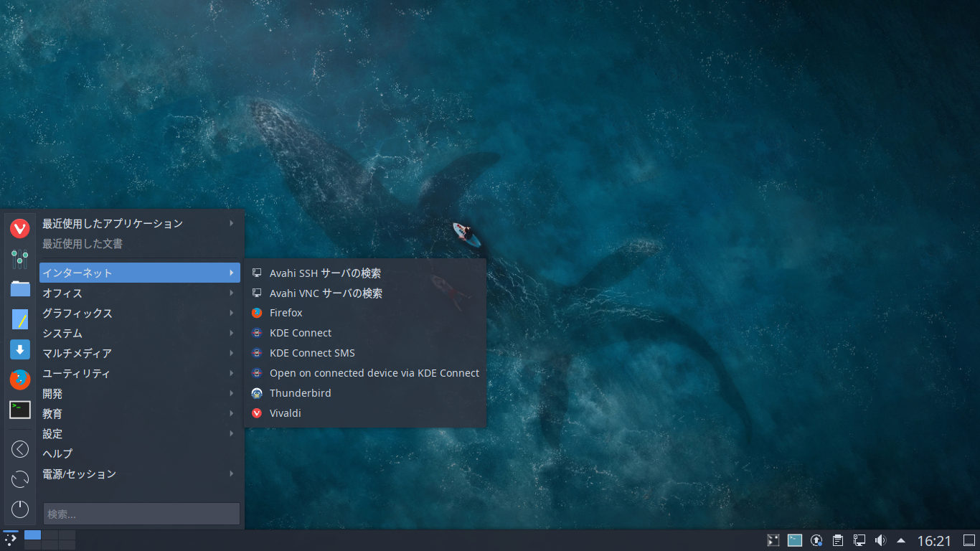Screen dimensions: 980x551
Task: Click the terminal icon in the system tray
Action: (795, 540)
